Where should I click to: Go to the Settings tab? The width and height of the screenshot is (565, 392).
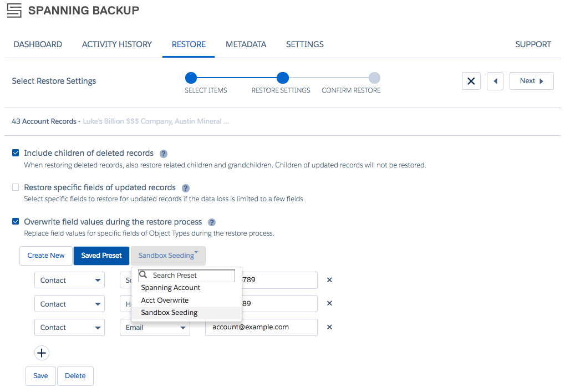[305, 44]
